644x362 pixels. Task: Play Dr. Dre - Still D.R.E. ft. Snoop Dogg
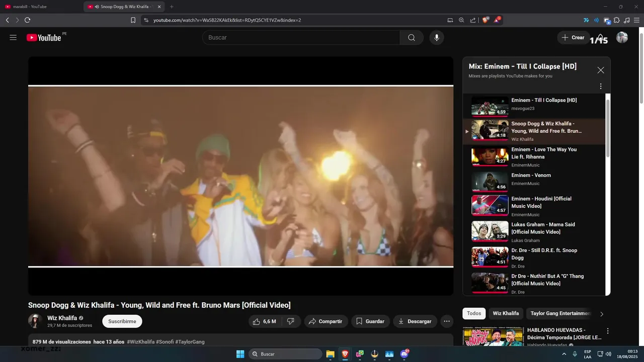pyautogui.click(x=534, y=257)
